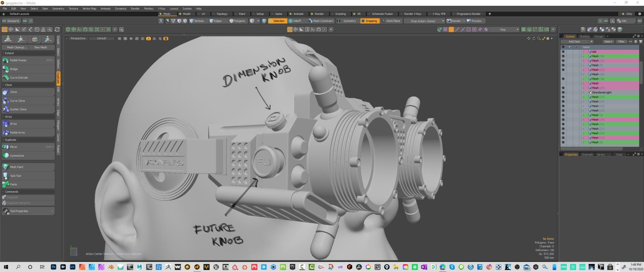Click the Select button in Items list

pyautogui.click(x=608, y=42)
